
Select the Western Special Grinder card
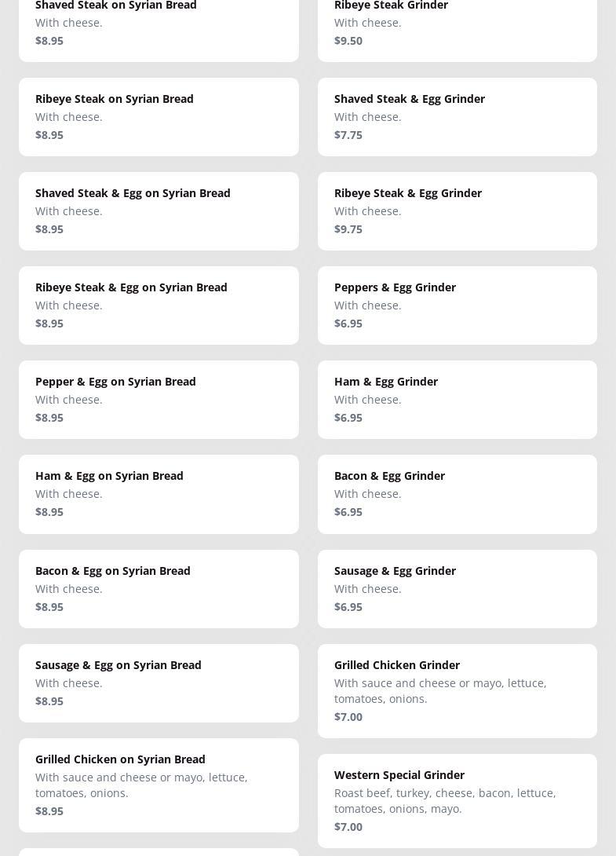click(x=457, y=800)
